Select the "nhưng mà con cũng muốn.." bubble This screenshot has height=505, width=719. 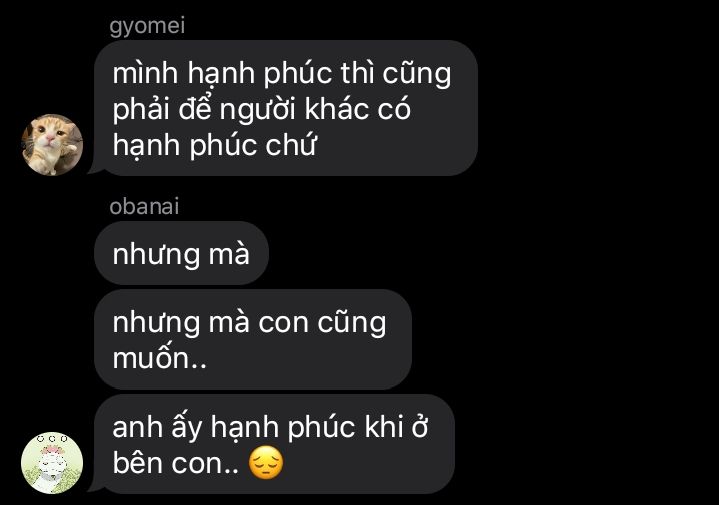(x=253, y=339)
